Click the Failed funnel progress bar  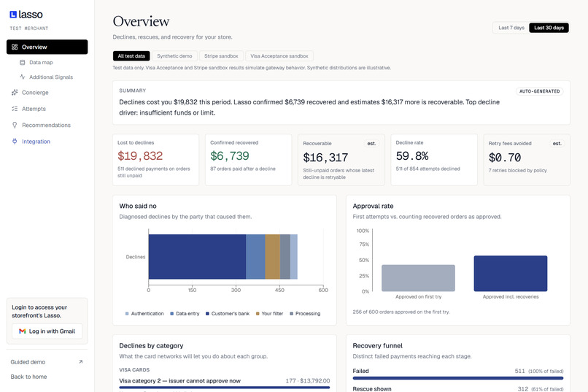[458, 378]
